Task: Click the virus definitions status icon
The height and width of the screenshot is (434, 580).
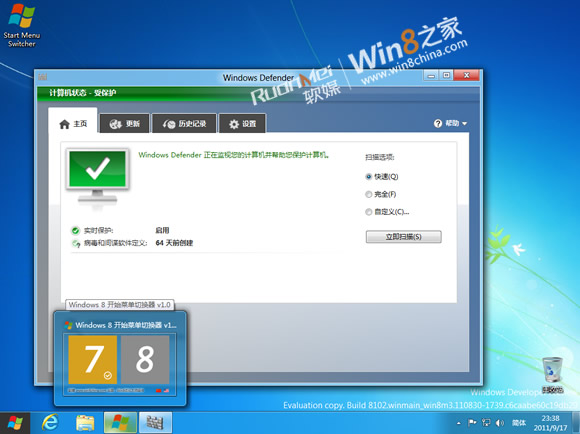Action: point(76,243)
